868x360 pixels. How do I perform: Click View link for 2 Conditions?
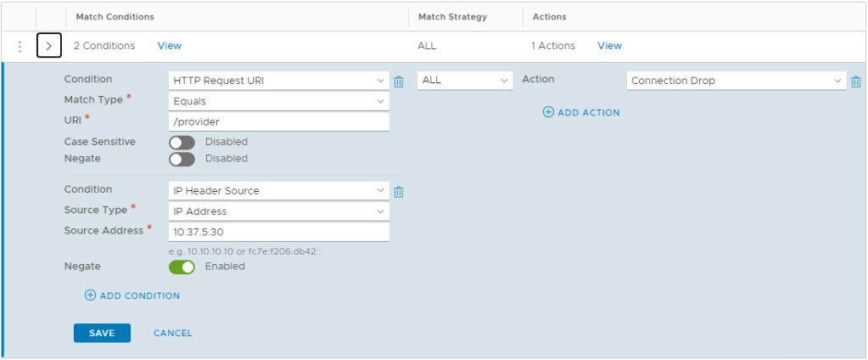click(170, 46)
